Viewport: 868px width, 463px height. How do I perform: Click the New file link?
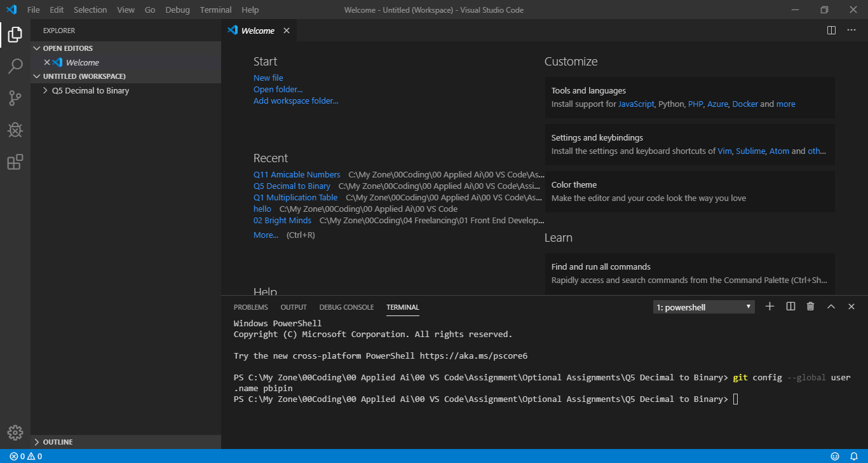[268, 77]
